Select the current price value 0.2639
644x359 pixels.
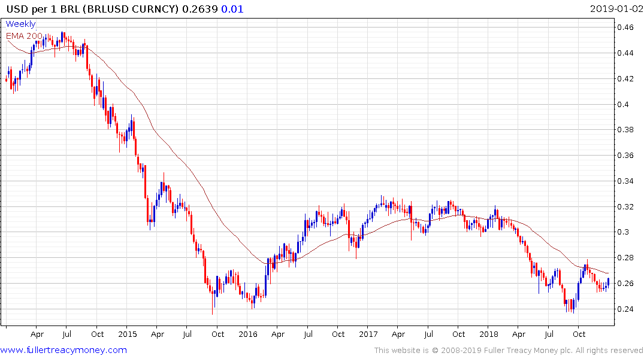[199, 9]
